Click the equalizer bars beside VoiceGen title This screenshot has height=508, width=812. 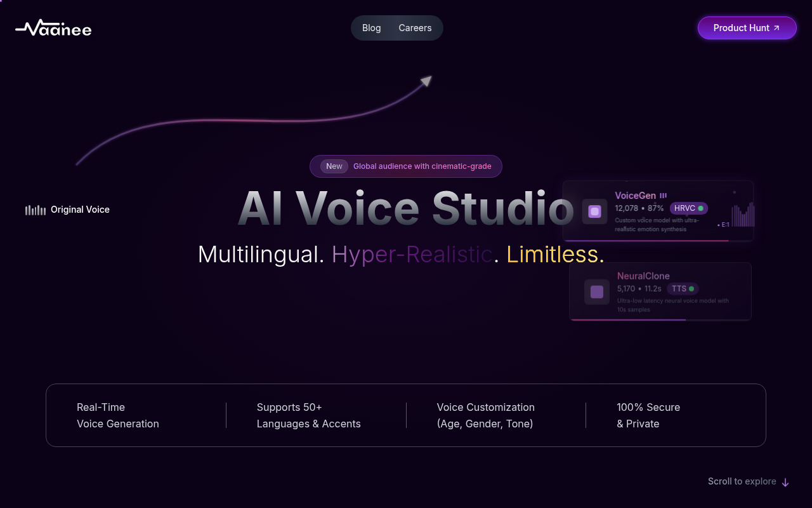tap(663, 196)
